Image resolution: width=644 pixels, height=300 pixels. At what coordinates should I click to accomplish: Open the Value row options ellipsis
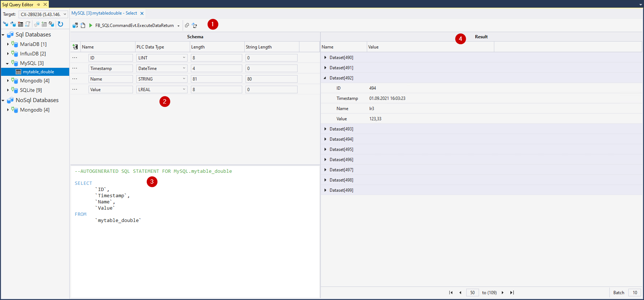[x=75, y=89]
